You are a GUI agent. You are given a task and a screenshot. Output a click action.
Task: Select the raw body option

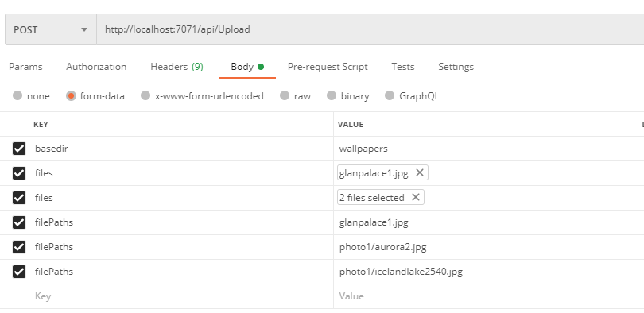285,95
